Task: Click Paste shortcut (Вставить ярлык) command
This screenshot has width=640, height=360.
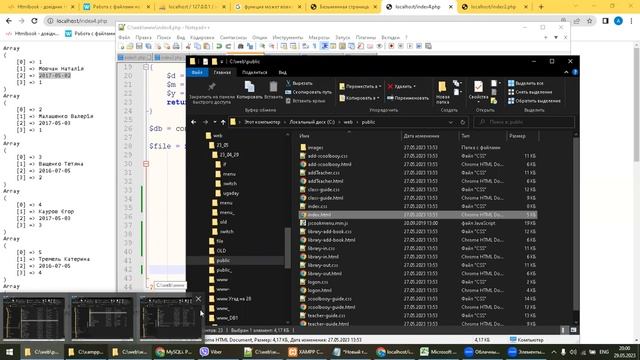Action: point(305,101)
